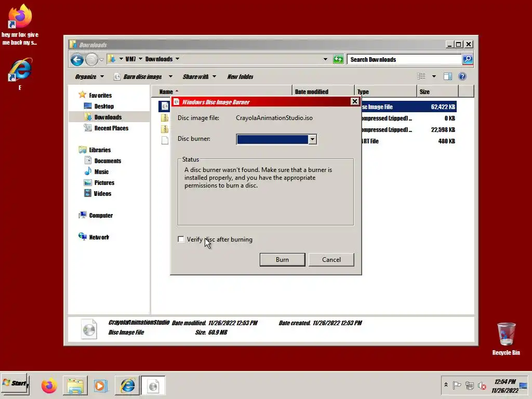Click the network tray icon
The height and width of the screenshot is (399, 532).
click(470, 385)
